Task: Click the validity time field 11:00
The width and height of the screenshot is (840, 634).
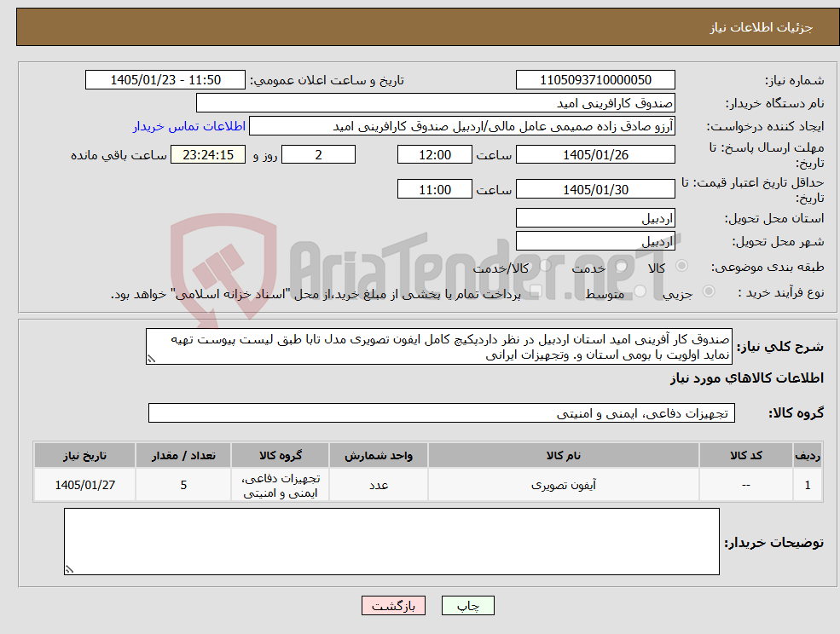Action: coord(434,189)
